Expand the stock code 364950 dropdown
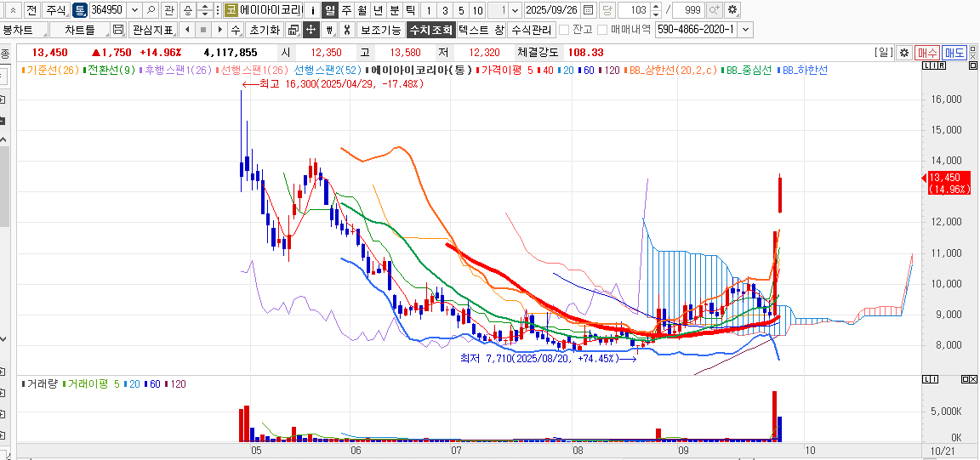This screenshot has height=460, width=980. pyautogui.click(x=134, y=10)
